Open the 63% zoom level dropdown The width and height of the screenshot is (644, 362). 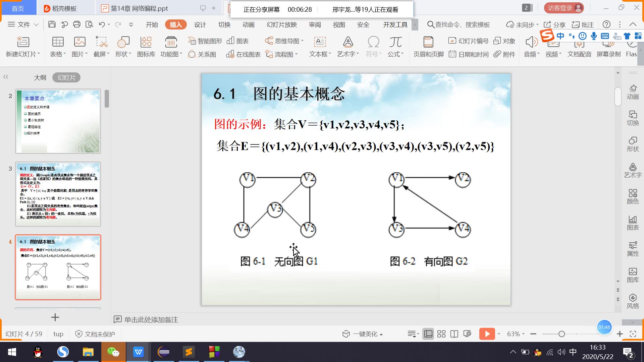516,334
